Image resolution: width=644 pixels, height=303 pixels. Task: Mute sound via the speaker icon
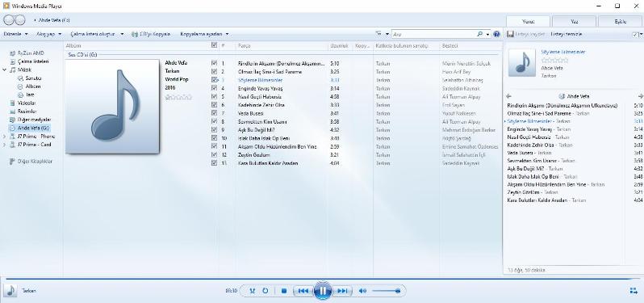362,291
